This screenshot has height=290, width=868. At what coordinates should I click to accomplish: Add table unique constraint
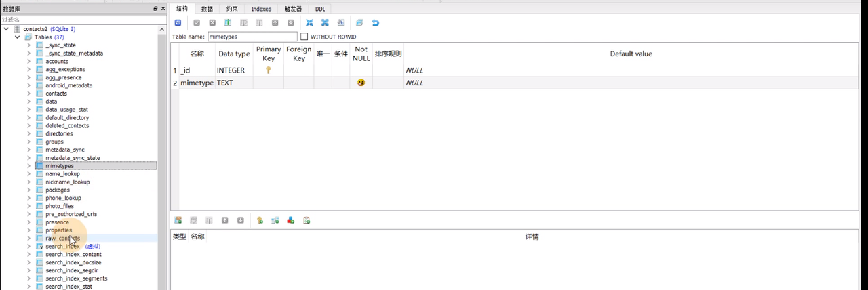coord(290,220)
